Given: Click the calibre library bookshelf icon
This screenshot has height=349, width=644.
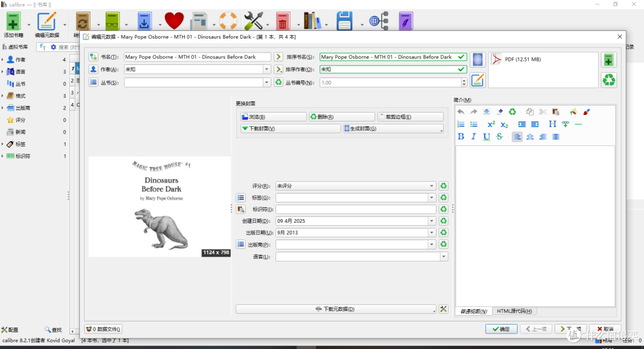Looking at the screenshot, I should click(x=312, y=21).
